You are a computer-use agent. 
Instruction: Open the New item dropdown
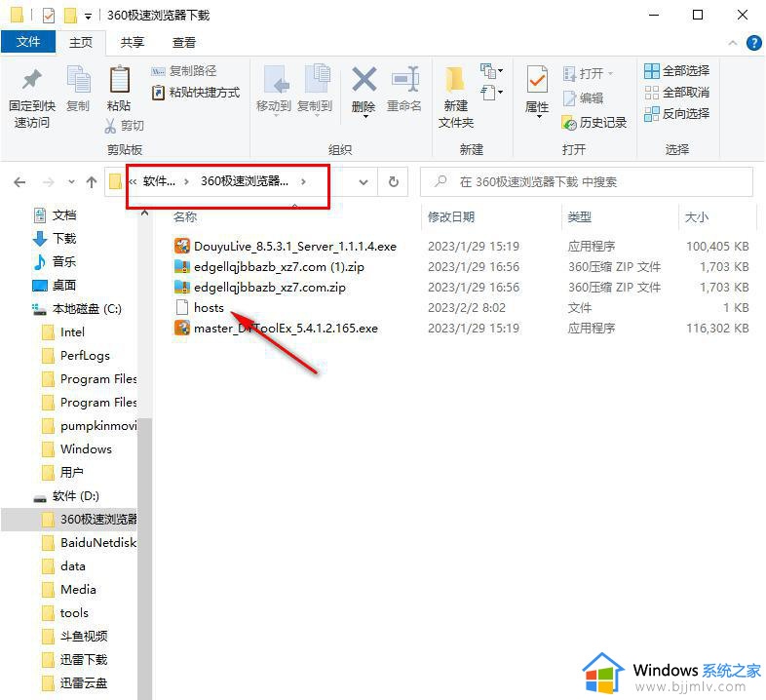pyautogui.click(x=491, y=71)
